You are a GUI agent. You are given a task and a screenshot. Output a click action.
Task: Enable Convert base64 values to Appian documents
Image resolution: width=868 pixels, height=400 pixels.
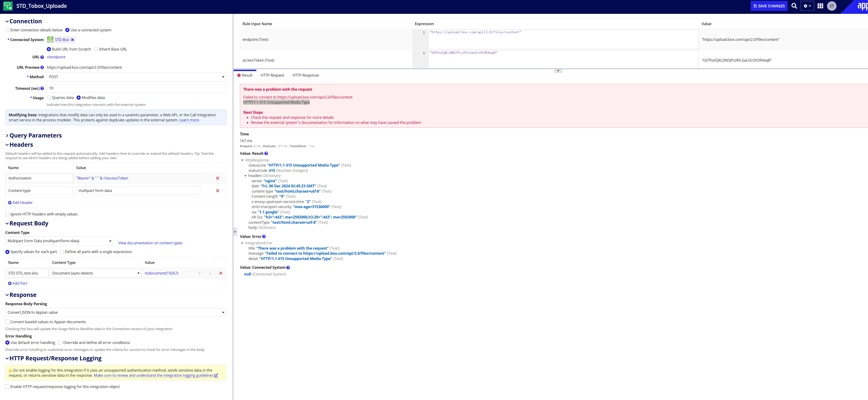click(x=7, y=322)
